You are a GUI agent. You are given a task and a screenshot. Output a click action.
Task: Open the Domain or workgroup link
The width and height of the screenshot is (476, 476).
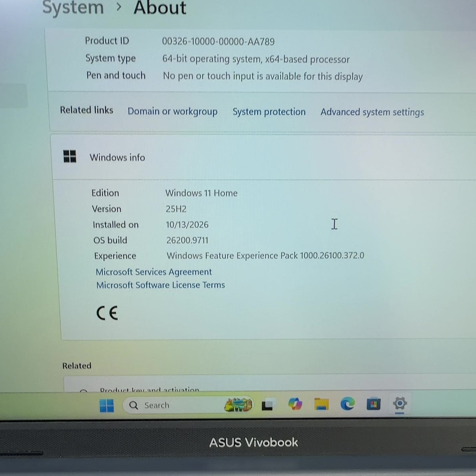[173, 111]
